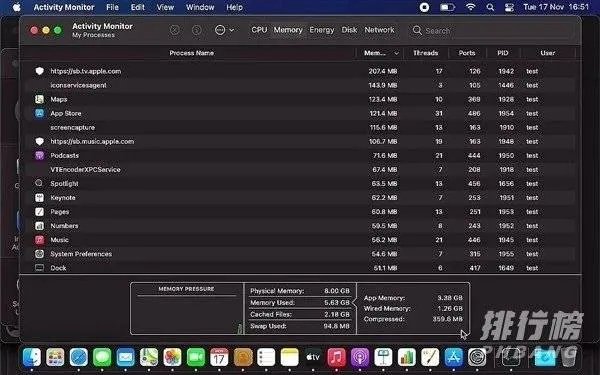
Task: Click the Wi-Fi menu bar icon
Action: [471, 7]
